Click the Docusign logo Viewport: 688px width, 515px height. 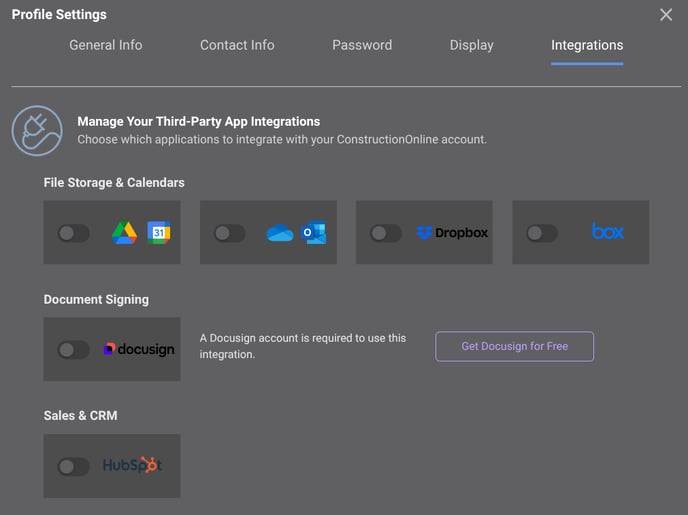click(x=139, y=349)
